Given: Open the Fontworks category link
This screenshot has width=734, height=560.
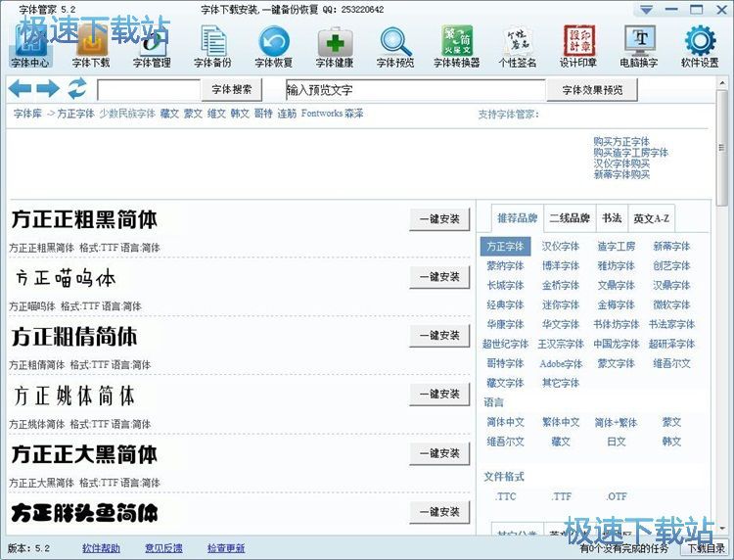Looking at the screenshot, I should 323,114.
